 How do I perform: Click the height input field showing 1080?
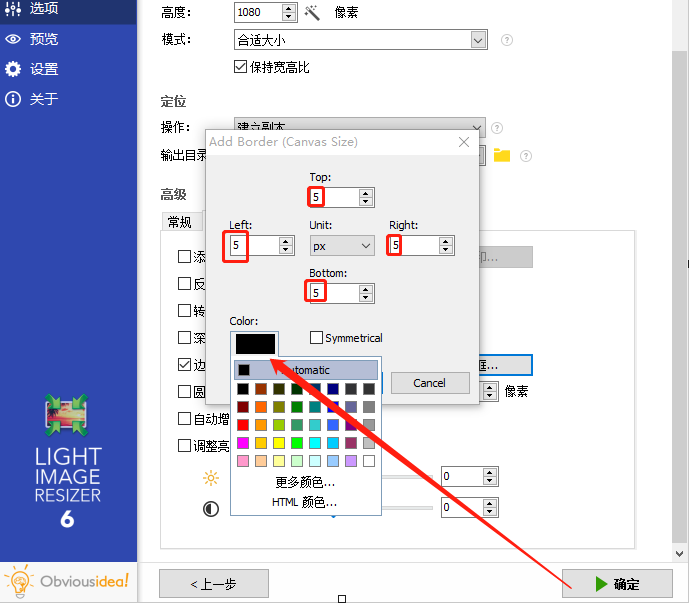point(258,12)
